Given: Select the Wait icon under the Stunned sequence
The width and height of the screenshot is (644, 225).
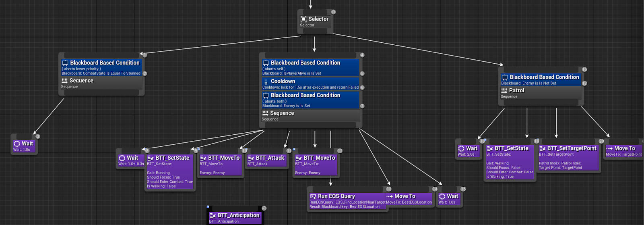Looking at the screenshot, I should click(x=17, y=144).
